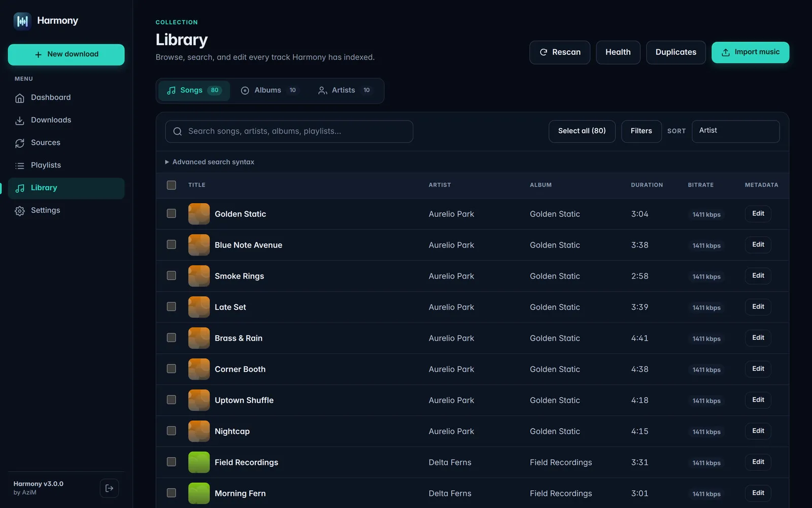Viewport: 812px width, 508px height.
Task: Click the refresh arrow icon on Rescan
Action: (x=544, y=52)
